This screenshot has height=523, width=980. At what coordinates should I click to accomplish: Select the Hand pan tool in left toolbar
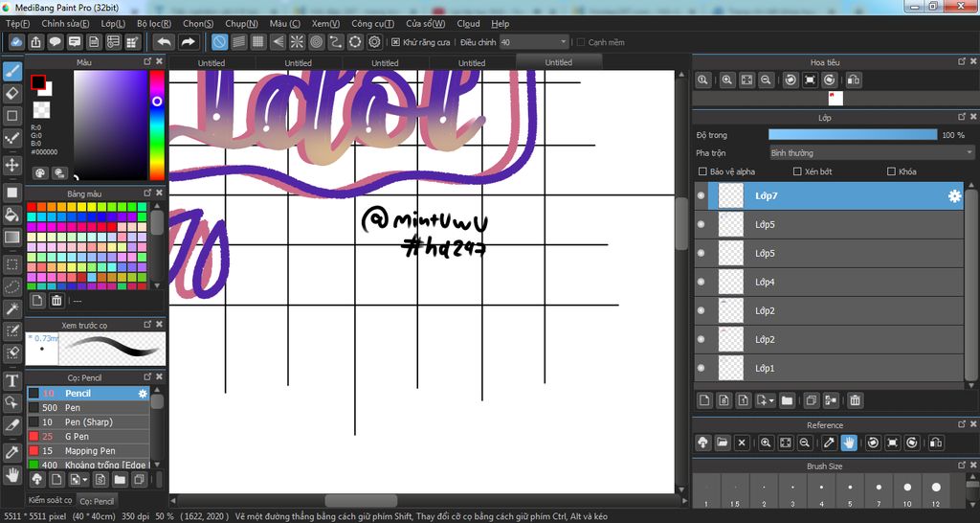[11, 475]
